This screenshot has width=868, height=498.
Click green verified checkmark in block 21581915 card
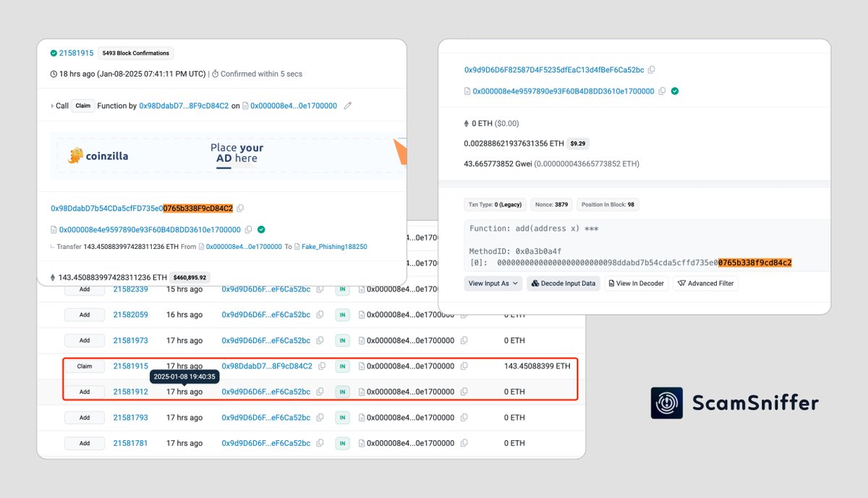(x=261, y=229)
